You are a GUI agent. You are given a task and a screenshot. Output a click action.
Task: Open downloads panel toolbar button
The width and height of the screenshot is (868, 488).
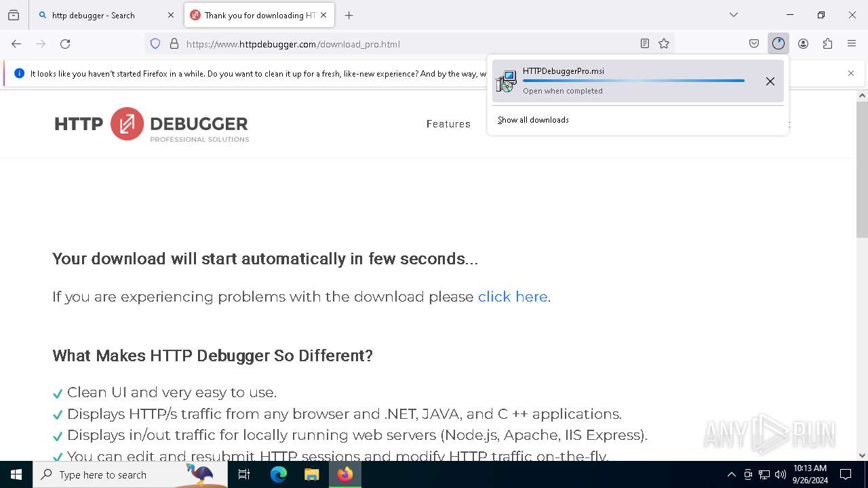pyautogui.click(x=778, y=44)
